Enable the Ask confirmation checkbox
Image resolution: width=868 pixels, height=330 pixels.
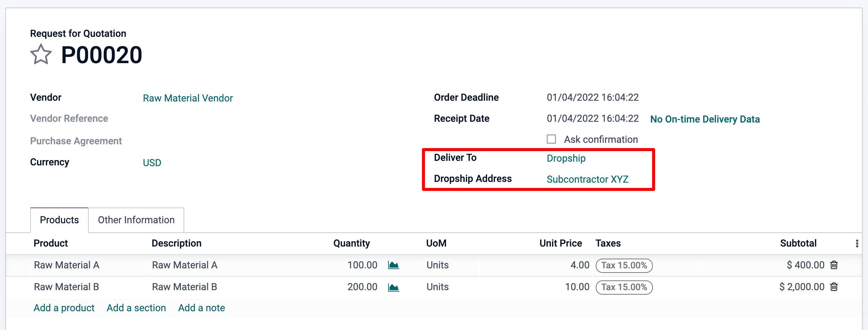(551, 139)
